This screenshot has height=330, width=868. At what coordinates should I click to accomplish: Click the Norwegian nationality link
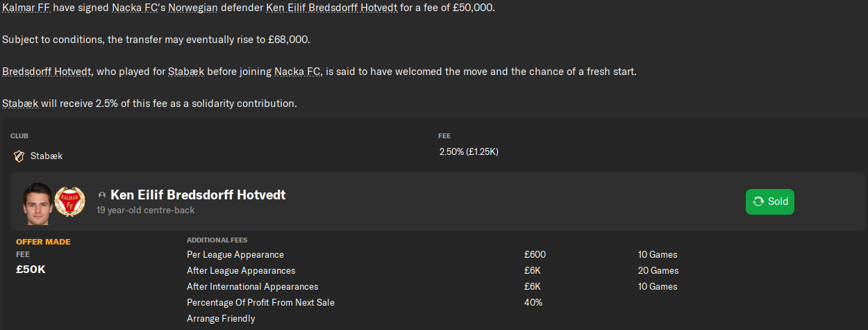click(x=192, y=7)
